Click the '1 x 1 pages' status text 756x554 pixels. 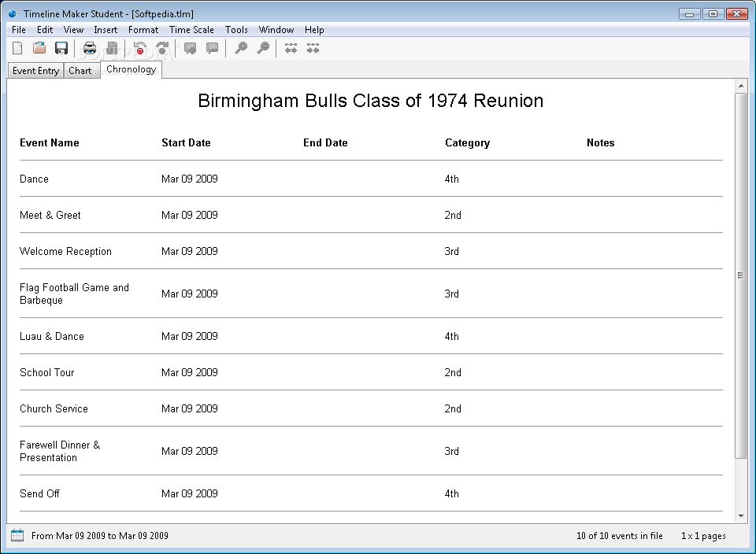click(x=703, y=536)
